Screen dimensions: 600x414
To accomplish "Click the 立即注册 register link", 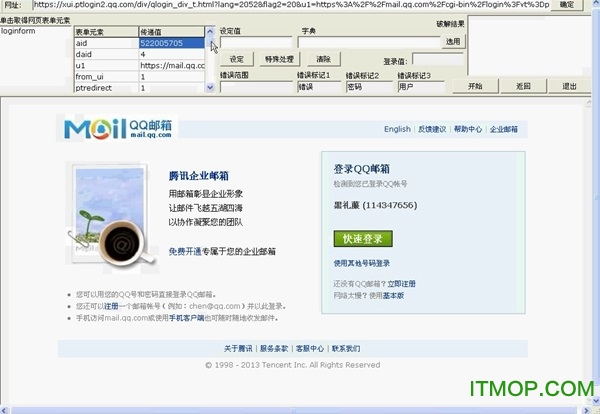I will 401,284.
